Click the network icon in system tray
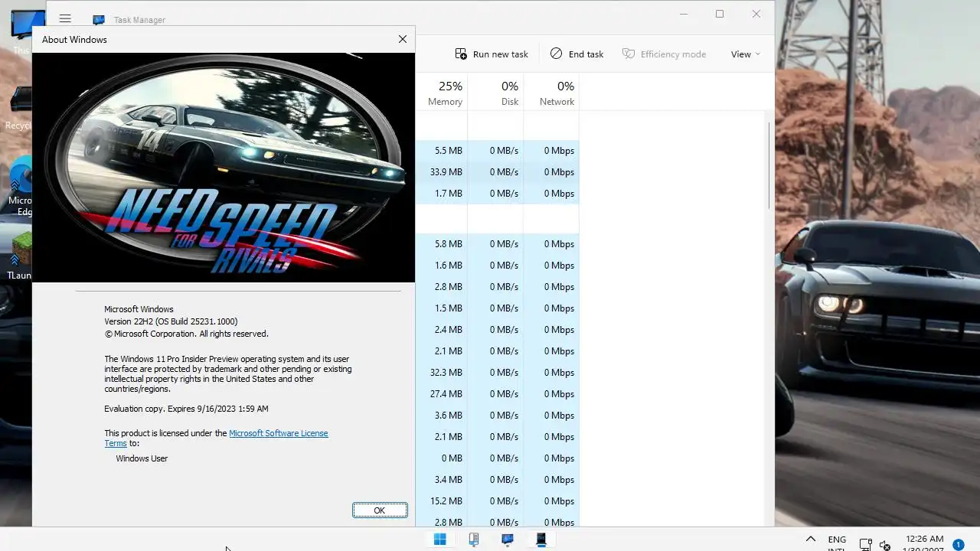 pos(865,545)
